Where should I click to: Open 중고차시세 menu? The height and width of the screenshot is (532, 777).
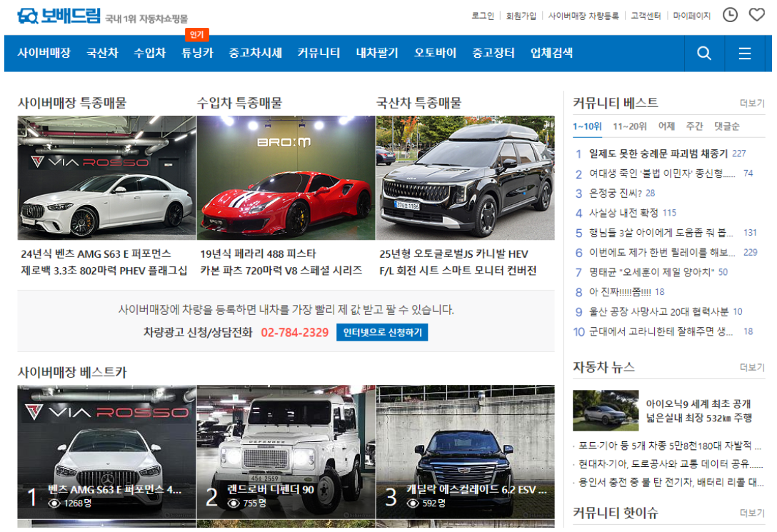255,53
